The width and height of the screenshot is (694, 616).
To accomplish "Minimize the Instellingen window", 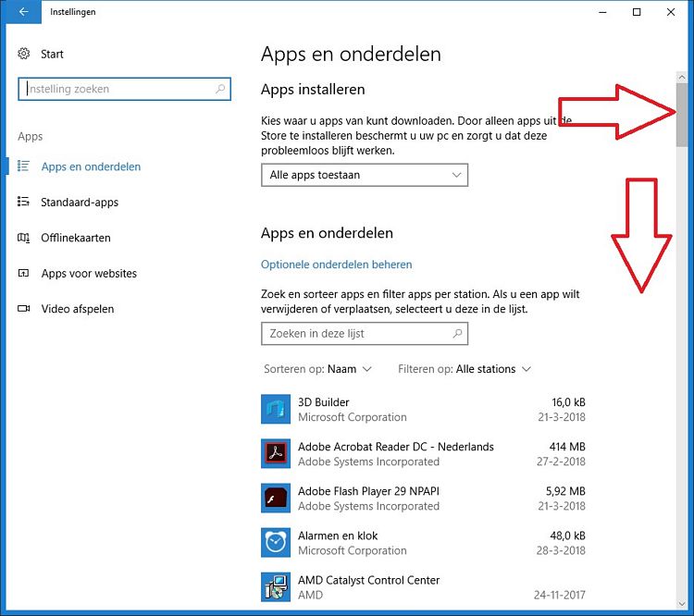I will [602, 12].
